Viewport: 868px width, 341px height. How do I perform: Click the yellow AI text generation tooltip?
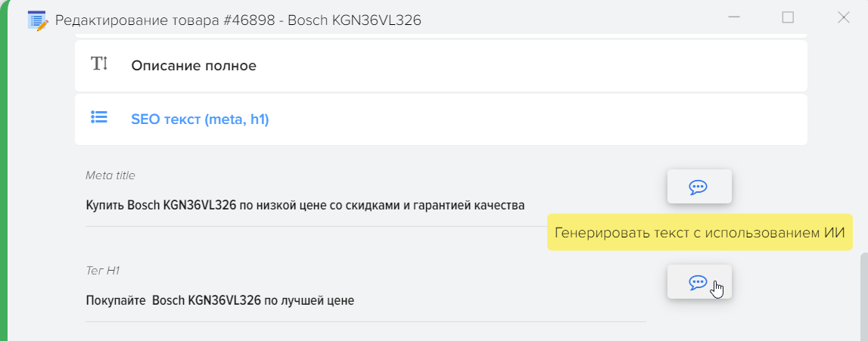(x=699, y=232)
